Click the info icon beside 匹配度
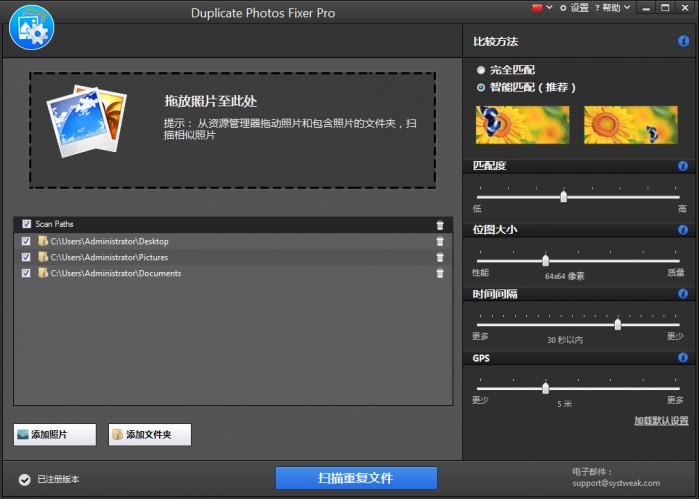This screenshot has width=699, height=499. tap(683, 166)
